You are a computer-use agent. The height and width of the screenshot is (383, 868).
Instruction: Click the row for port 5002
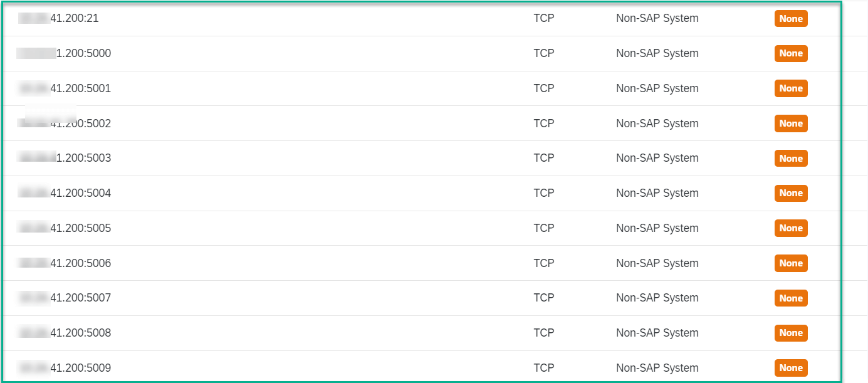(x=376, y=123)
